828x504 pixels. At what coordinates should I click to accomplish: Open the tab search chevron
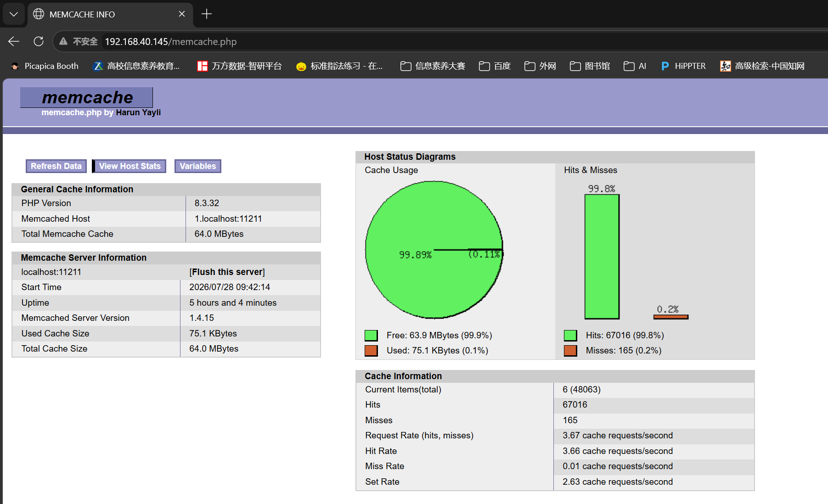coord(14,14)
